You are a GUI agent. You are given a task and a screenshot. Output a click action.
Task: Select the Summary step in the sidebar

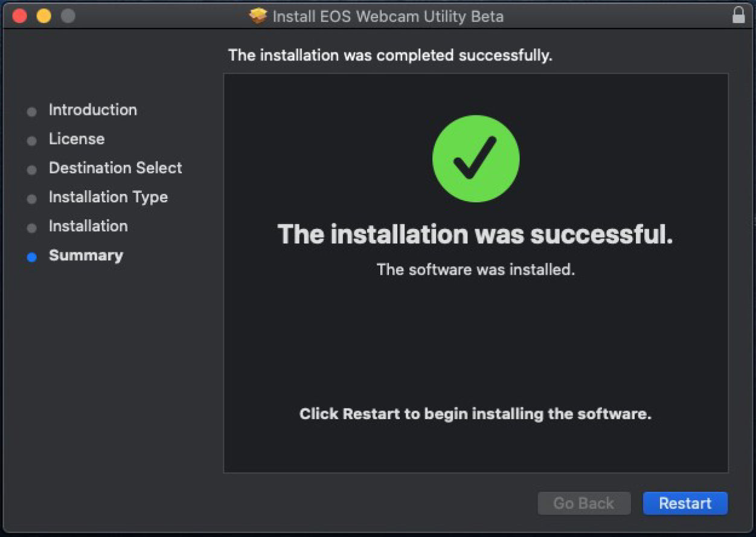(86, 256)
